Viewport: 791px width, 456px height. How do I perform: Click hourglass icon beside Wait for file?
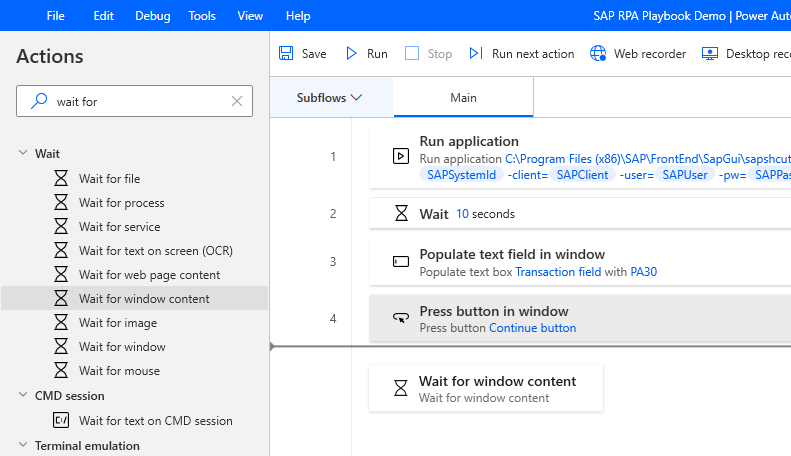coord(61,178)
